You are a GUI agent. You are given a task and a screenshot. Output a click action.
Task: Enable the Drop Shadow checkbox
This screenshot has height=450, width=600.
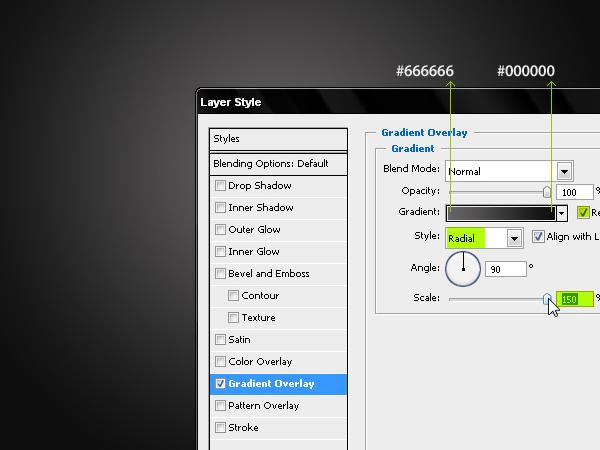click(220, 186)
